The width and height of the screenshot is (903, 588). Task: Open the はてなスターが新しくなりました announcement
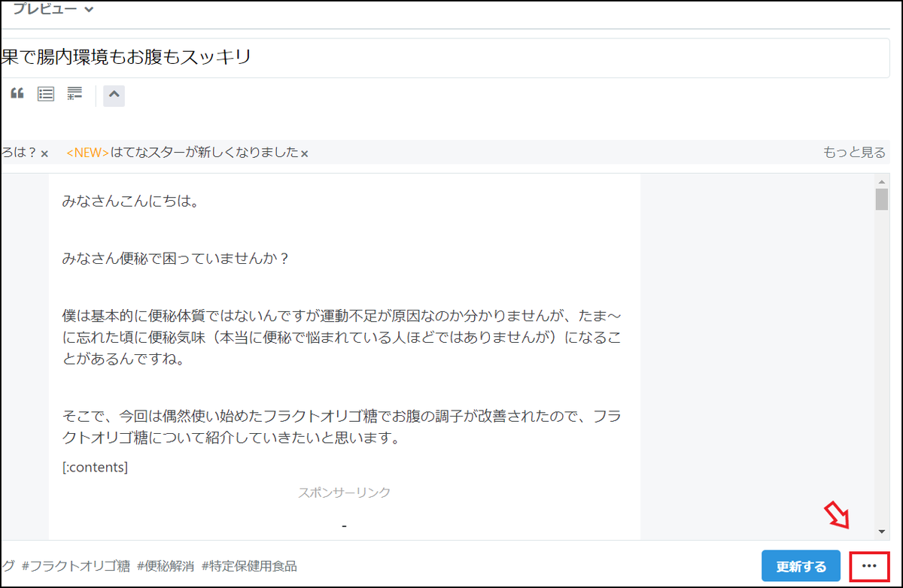[181, 152]
